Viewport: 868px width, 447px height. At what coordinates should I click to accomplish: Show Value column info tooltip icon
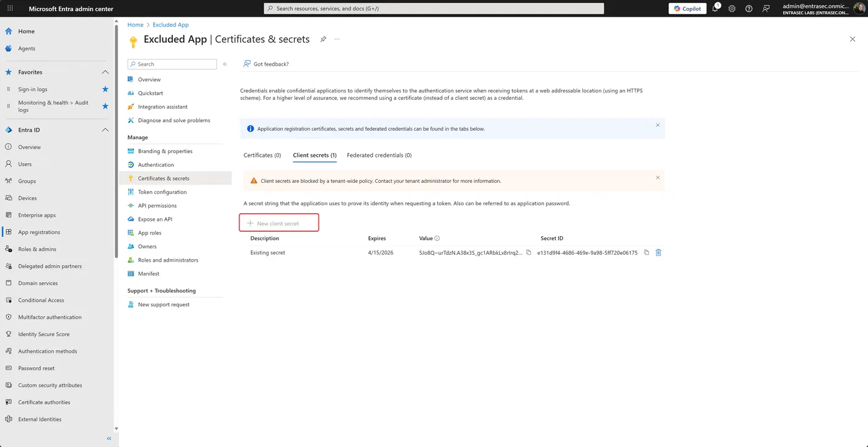pos(437,239)
